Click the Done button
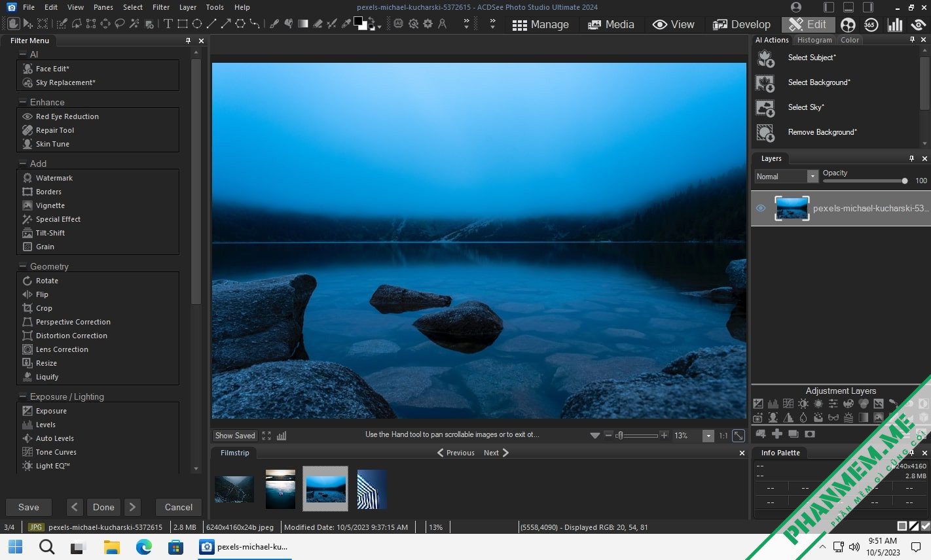 tap(103, 507)
